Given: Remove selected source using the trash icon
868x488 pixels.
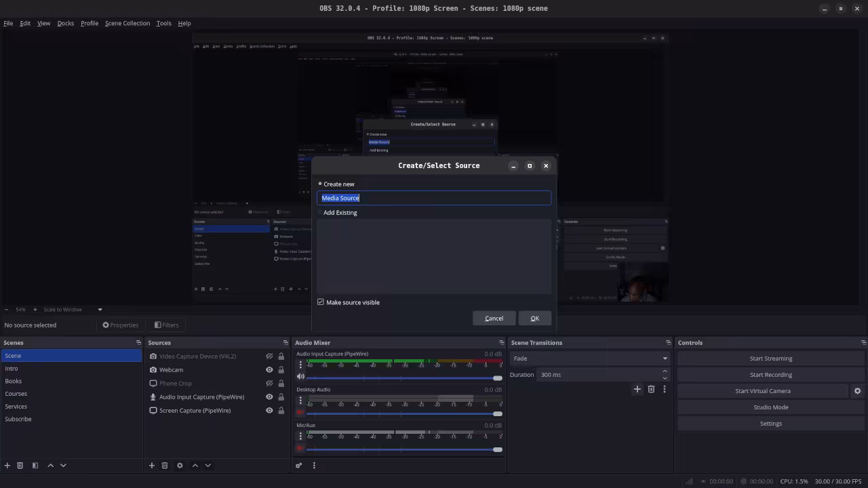Looking at the screenshot, I should (x=165, y=466).
